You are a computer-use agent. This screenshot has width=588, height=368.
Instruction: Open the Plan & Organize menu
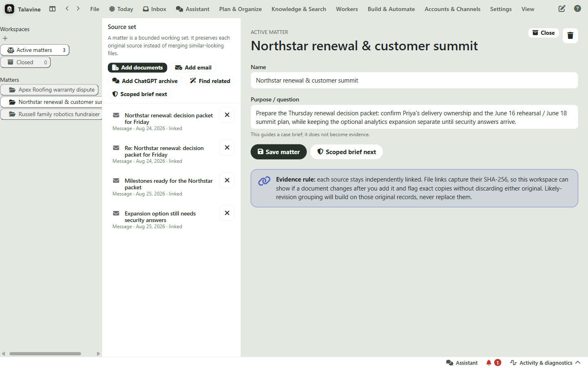(241, 9)
